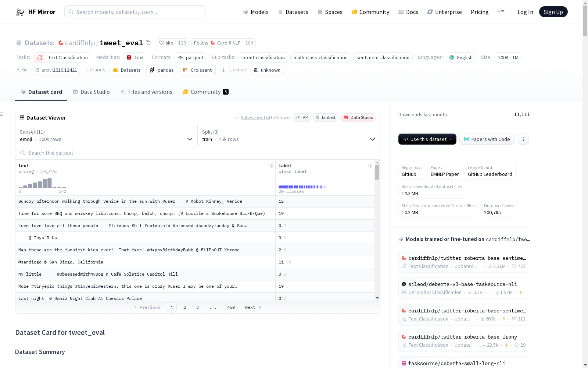The image size is (588, 368).
Task: Click the Croissant library tag
Action: 197,70
